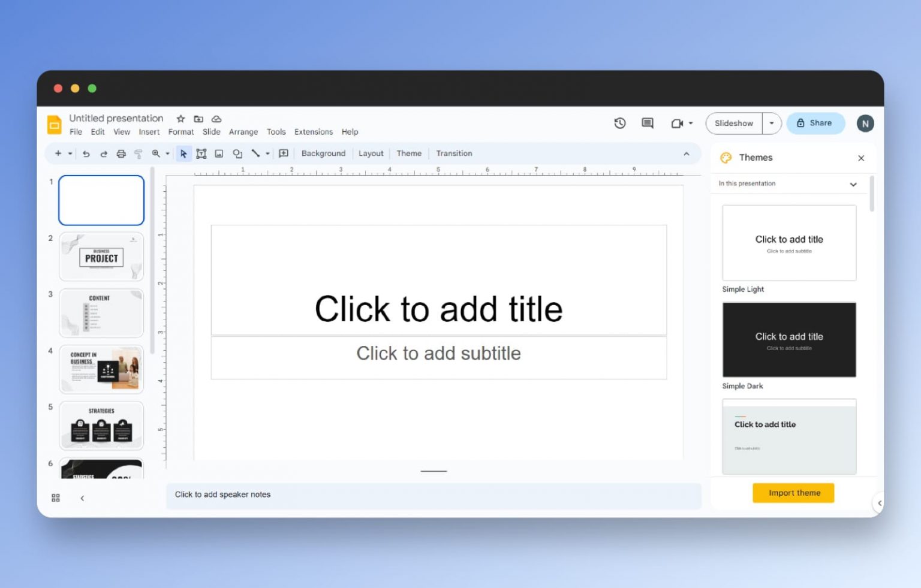This screenshot has height=588, width=921.
Task: Expand the zoom options dropdown arrow
Action: (167, 153)
